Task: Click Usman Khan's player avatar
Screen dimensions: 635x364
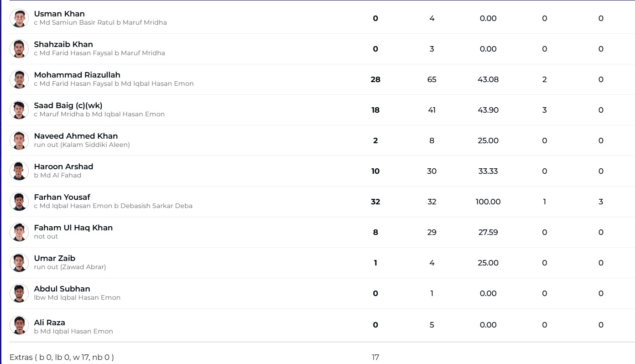Action: coord(19,18)
